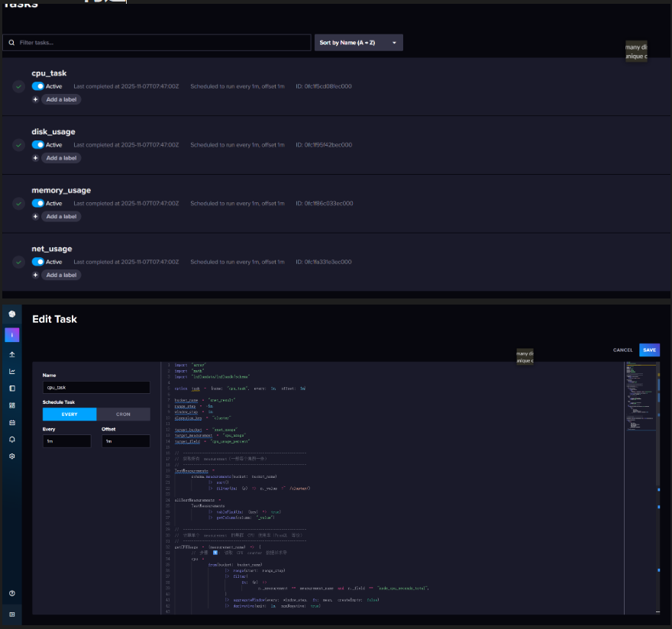Toggle net_usage Active switch
Image resolution: width=672 pixels, height=629 pixels.
tap(37, 262)
